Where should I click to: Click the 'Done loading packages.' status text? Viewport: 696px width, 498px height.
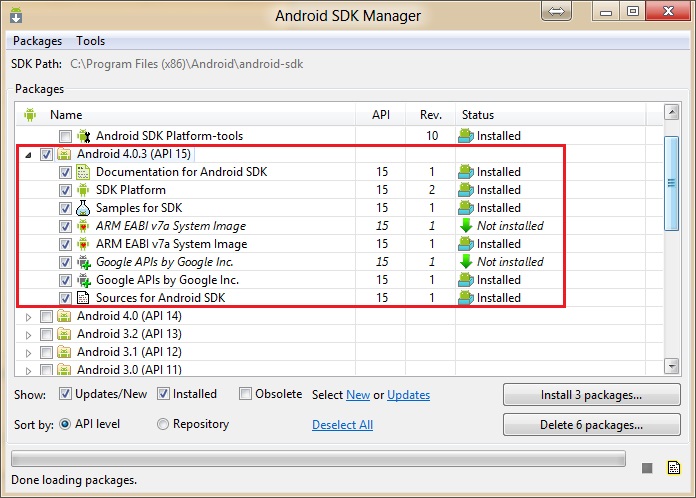(74, 480)
